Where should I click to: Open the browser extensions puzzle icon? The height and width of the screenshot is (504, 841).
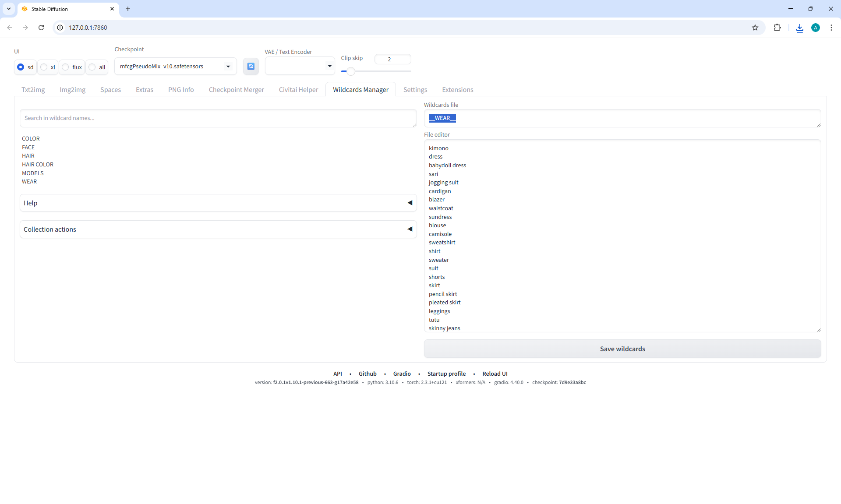point(777,28)
